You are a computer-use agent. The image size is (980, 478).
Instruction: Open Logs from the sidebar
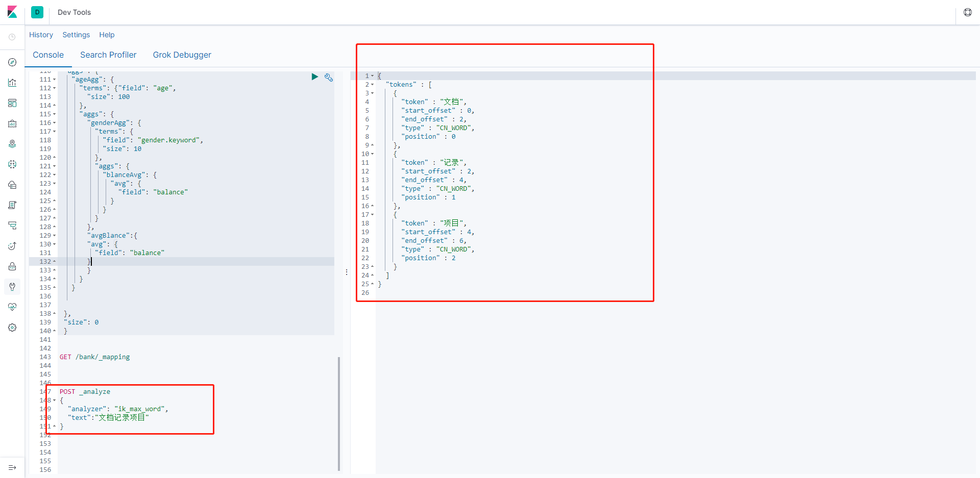(12, 205)
